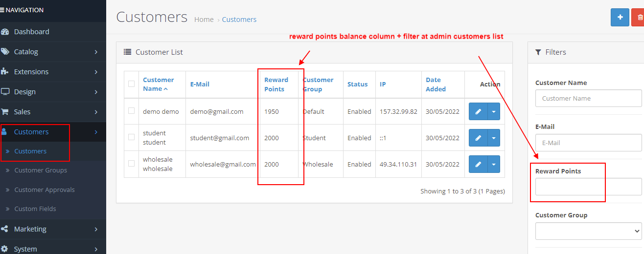Focus the E-Mail filter text field

click(588, 143)
